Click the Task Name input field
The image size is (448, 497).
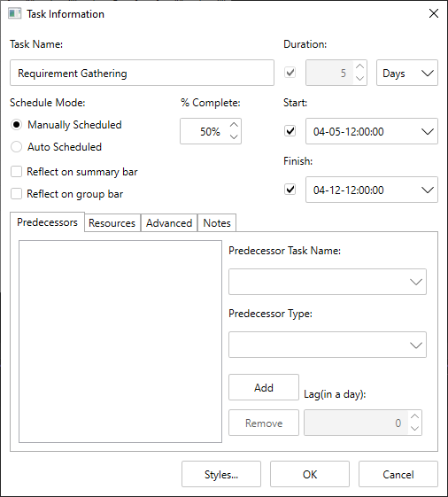tap(142, 73)
